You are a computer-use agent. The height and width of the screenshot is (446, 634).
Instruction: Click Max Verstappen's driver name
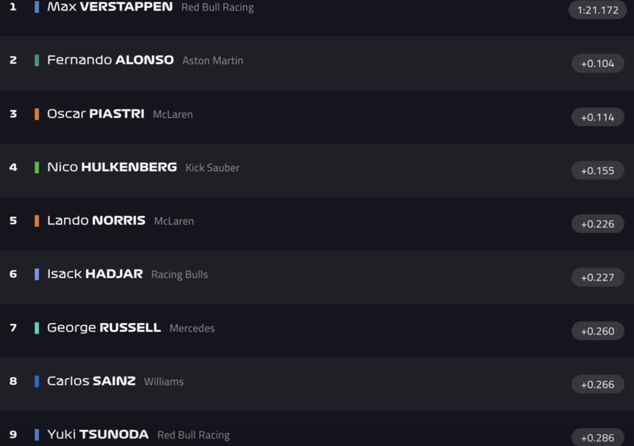pos(109,7)
